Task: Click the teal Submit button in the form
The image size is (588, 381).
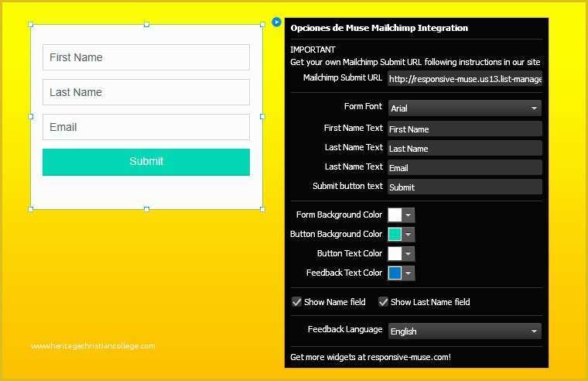Action: click(x=146, y=162)
